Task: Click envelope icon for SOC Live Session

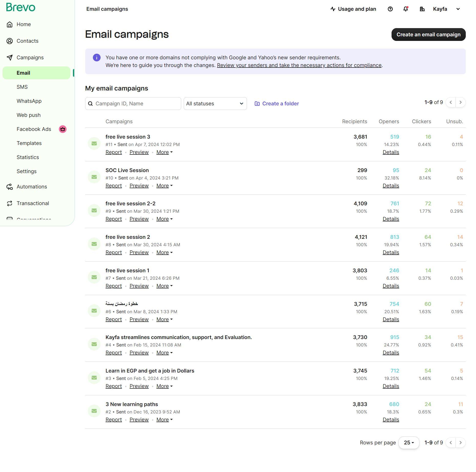Action: 94,177
